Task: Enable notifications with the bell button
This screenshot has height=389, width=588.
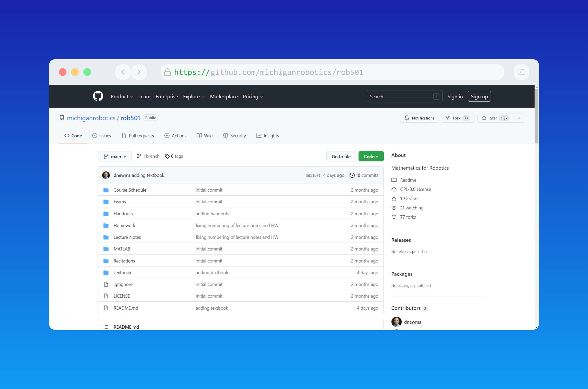Action: click(419, 118)
